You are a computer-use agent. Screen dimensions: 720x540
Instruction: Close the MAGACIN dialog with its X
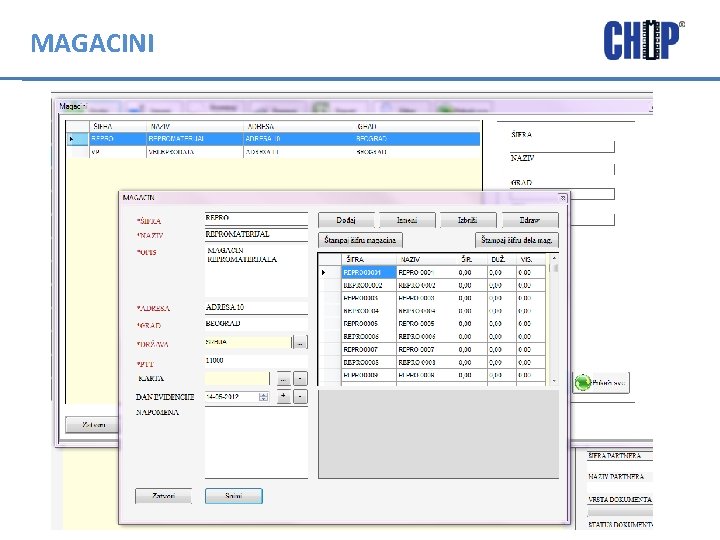point(562,198)
